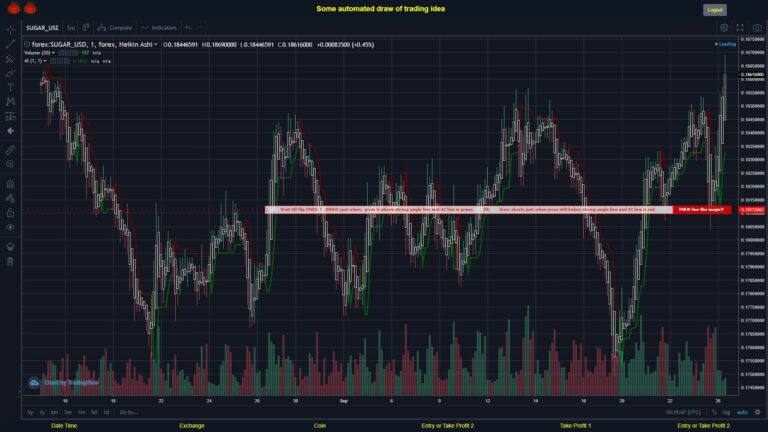
Task: Activate the zoom-in magnifier tool
Action: point(10,165)
